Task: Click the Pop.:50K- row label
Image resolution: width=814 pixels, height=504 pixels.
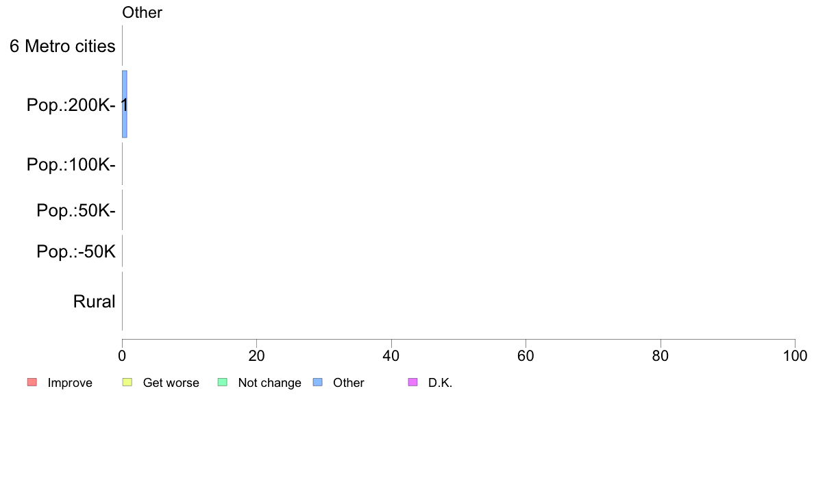Action: click(76, 211)
